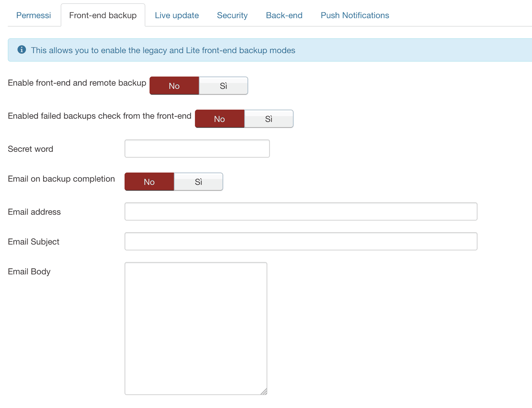Click the Email Body textarea resize handle
532x408 pixels.
264,391
